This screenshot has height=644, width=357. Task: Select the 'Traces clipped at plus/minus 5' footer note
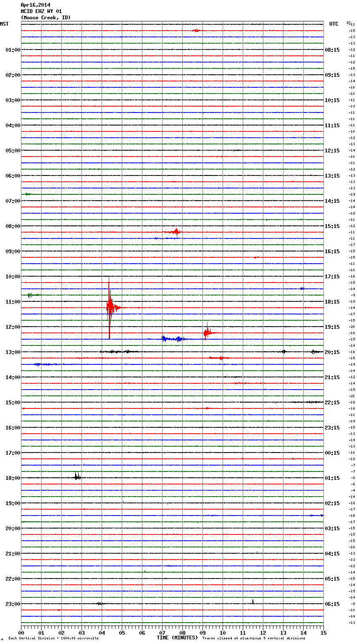(254, 638)
